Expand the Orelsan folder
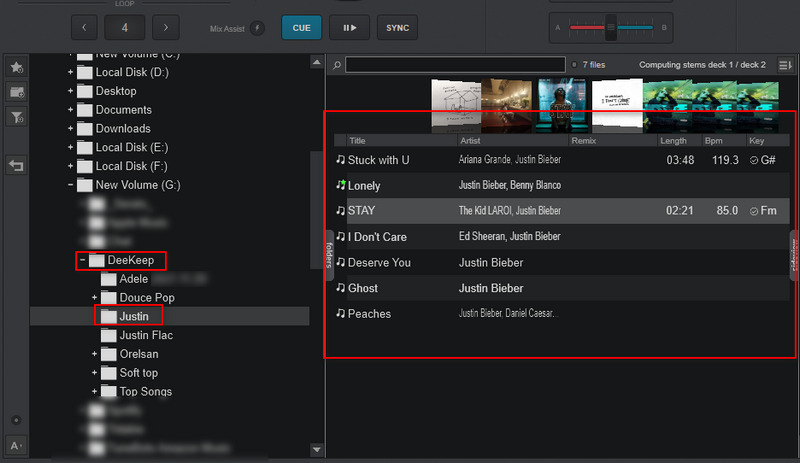Viewport: 800px width, 463px height. (94, 354)
